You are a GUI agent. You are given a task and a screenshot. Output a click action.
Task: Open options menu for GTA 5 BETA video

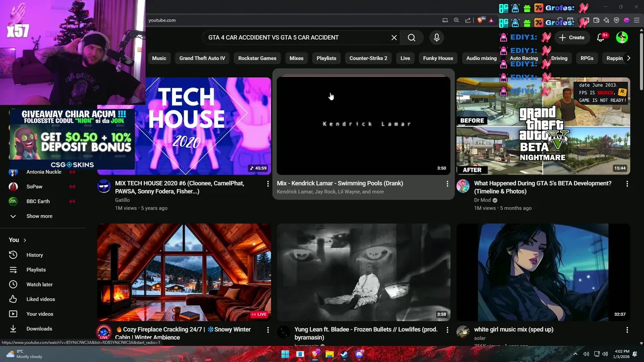pyautogui.click(x=627, y=184)
